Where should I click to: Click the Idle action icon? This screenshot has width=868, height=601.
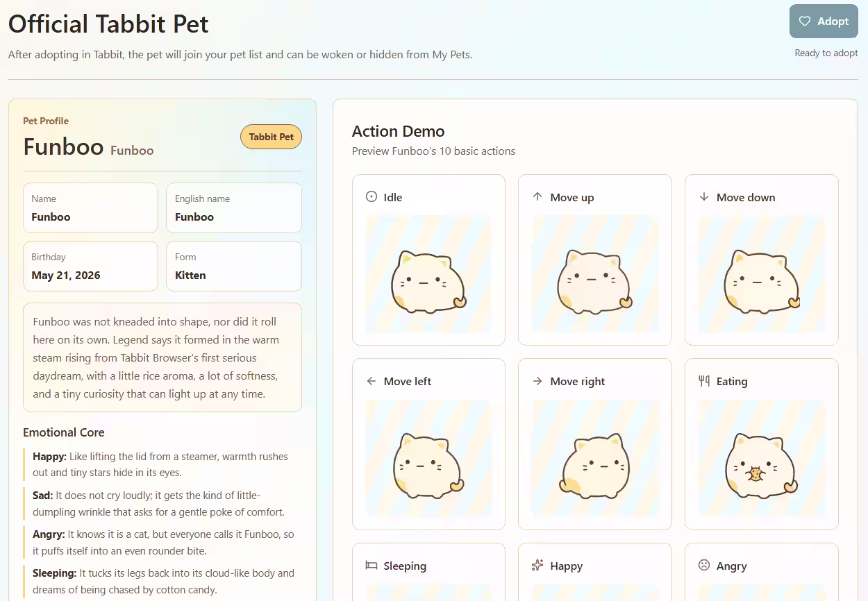tap(372, 197)
